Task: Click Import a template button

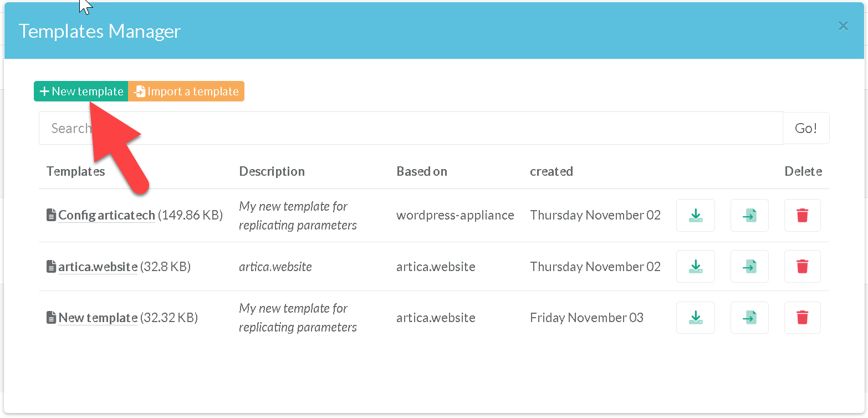Action: (186, 91)
